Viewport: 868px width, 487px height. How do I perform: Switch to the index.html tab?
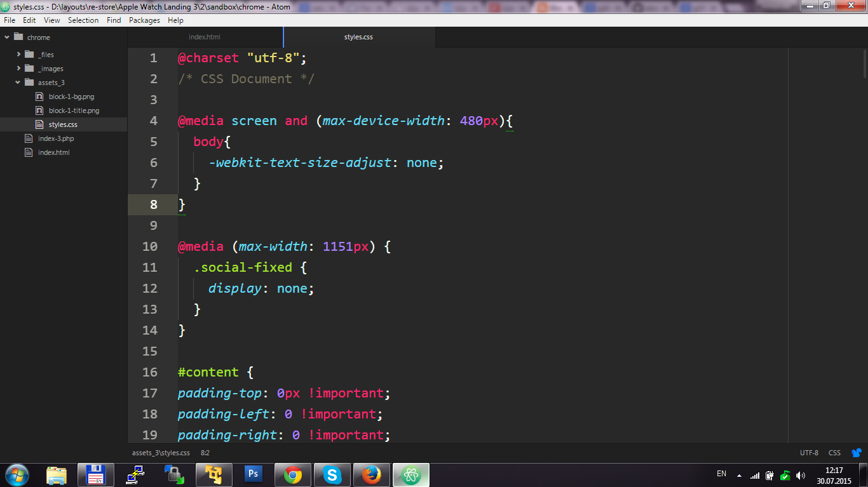pyautogui.click(x=204, y=37)
